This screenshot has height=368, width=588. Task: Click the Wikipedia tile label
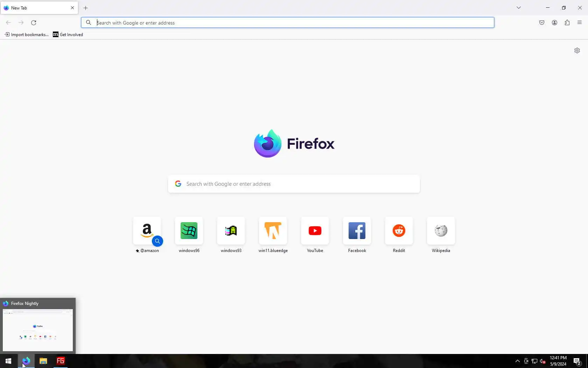441,251
